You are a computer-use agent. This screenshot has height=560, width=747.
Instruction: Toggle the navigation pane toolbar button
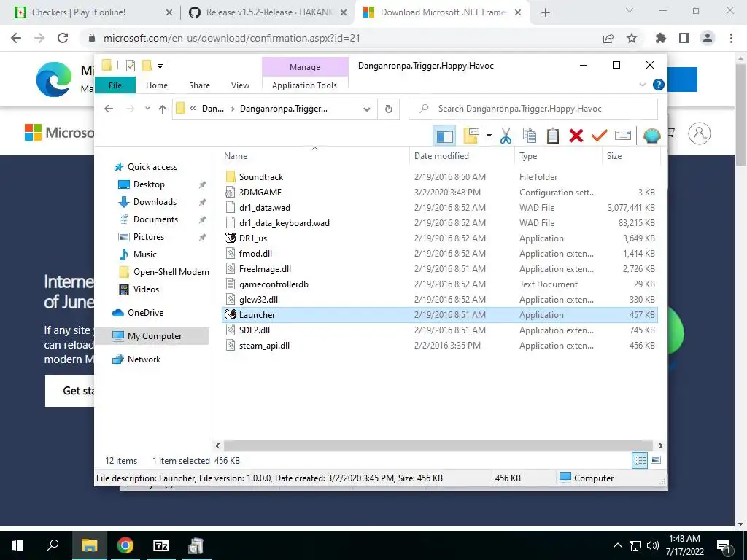pyautogui.click(x=444, y=136)
